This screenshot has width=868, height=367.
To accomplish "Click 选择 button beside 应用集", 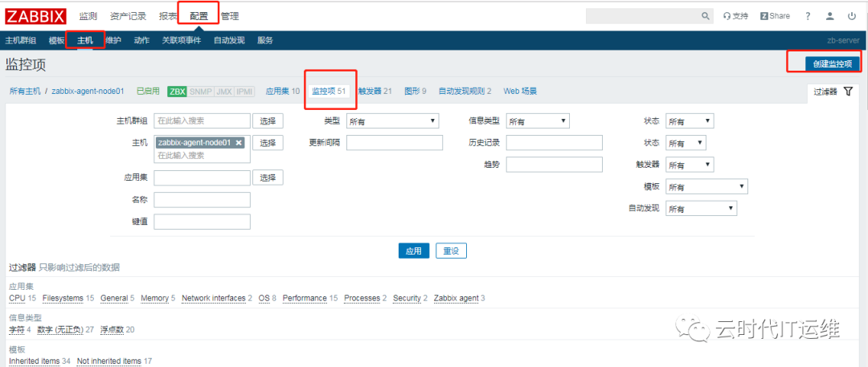I will click(x=268, y=177).
